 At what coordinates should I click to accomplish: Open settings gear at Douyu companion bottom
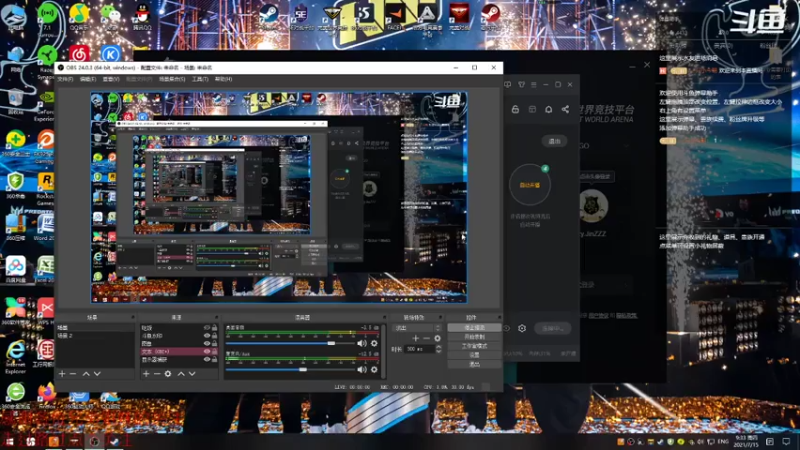[x=522, y=329]
